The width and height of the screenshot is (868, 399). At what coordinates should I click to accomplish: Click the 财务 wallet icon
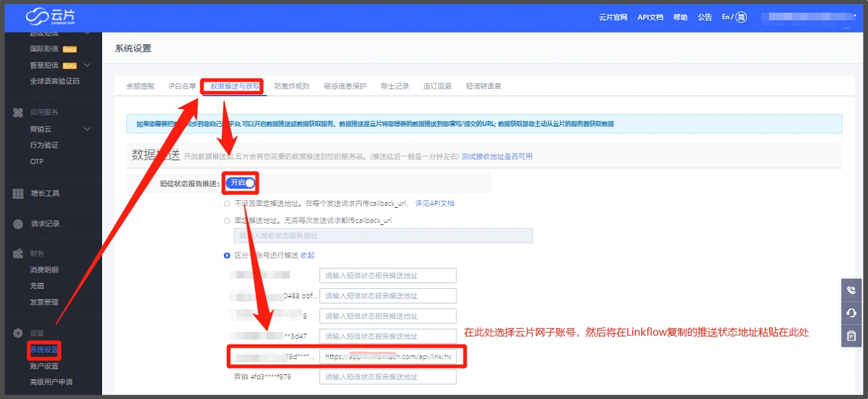tap(18, 253)
